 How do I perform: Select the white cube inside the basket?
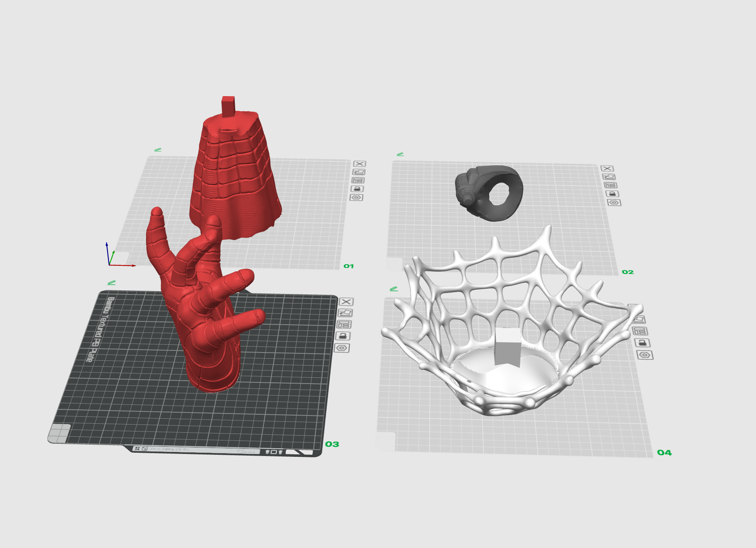pyautogui.click(x=508, y=347)
